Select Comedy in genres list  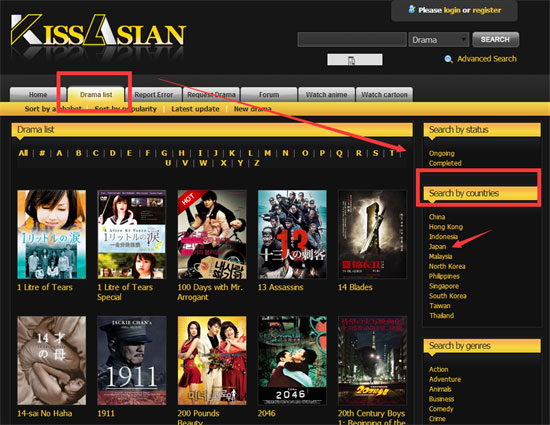point(441,409)
